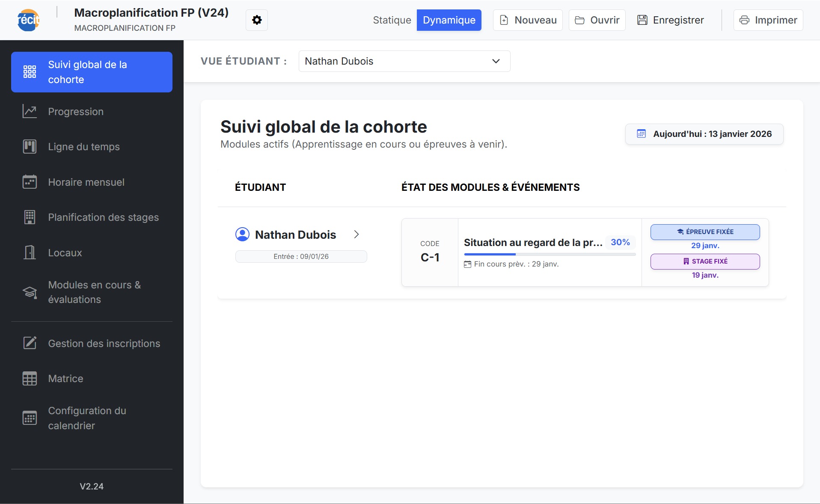Select the Planification des stages icon
Image resolution: width=820 pixels, height=504 pixels.
pyautogui.click(x=29, y=217)
